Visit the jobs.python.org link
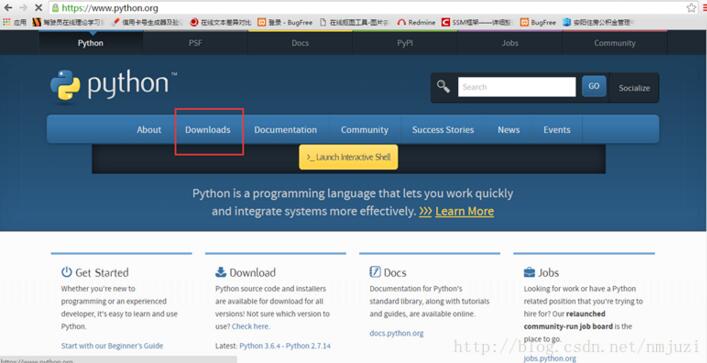This screenshot has height=363, width=707. 550,358
